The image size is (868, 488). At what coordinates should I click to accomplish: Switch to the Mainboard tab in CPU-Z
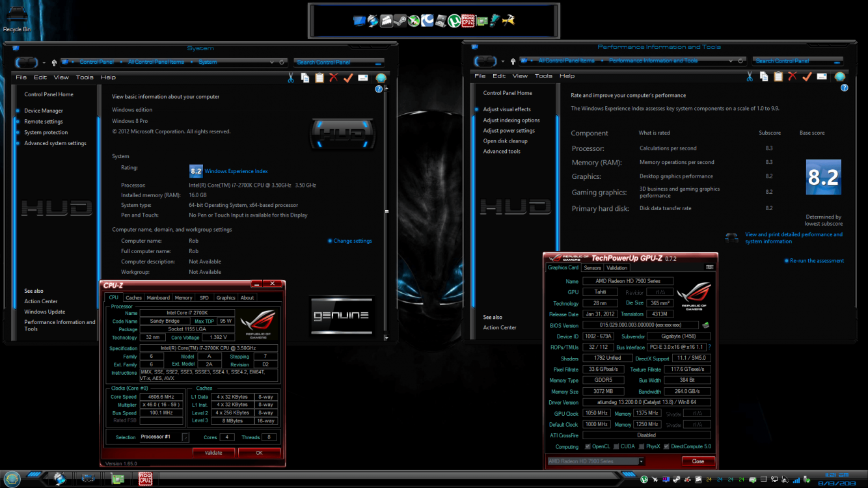click(x=158, y=298)
